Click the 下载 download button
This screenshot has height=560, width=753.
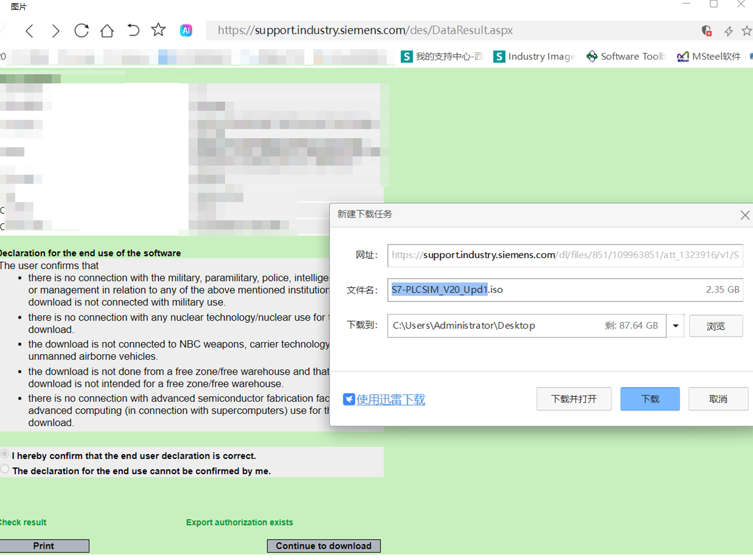click(650, 399)
